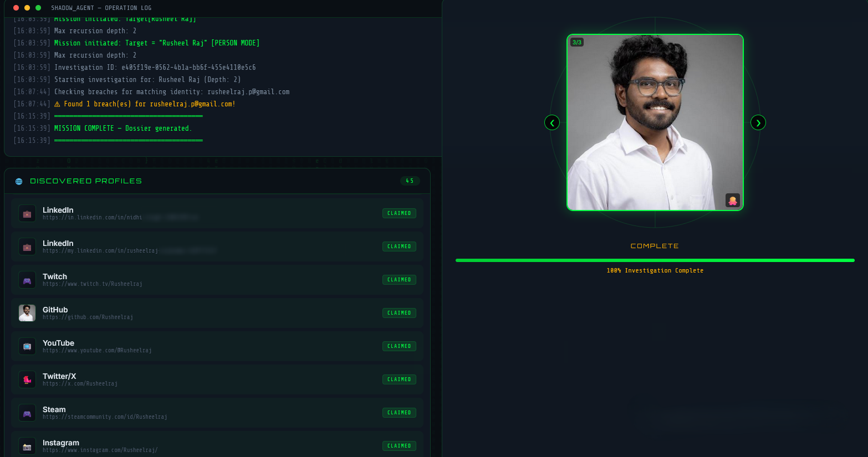Toggle the CLAIMED status on the GitHub profile
The height and width of the screenshot is (457, 868).
tap(399, 312)
